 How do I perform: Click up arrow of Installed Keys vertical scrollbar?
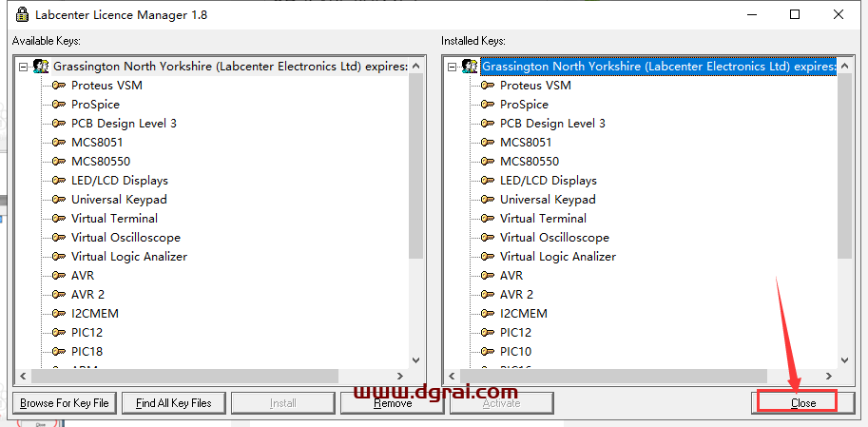[845, 66]
